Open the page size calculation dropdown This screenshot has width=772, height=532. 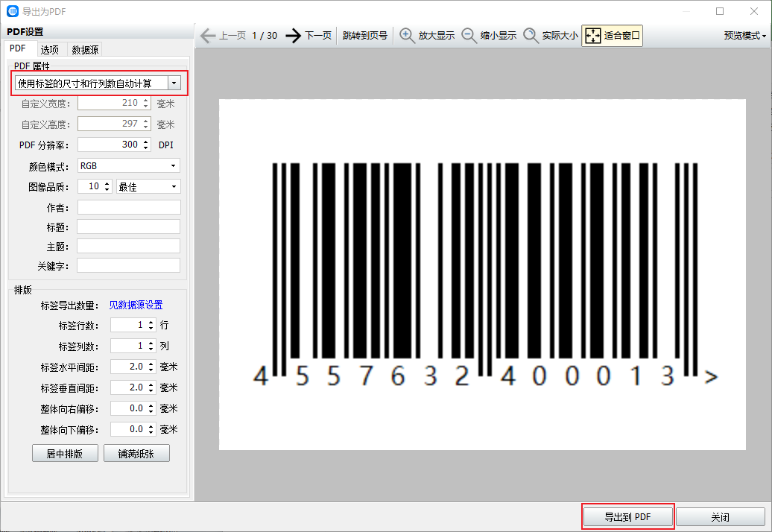pyautogui.click(x=174, y=83)
